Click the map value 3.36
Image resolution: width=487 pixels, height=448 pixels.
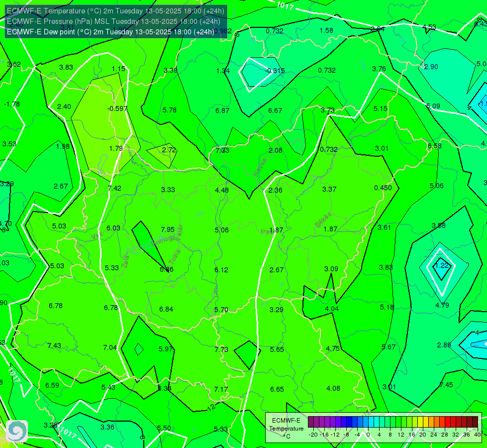click(107, 427)
